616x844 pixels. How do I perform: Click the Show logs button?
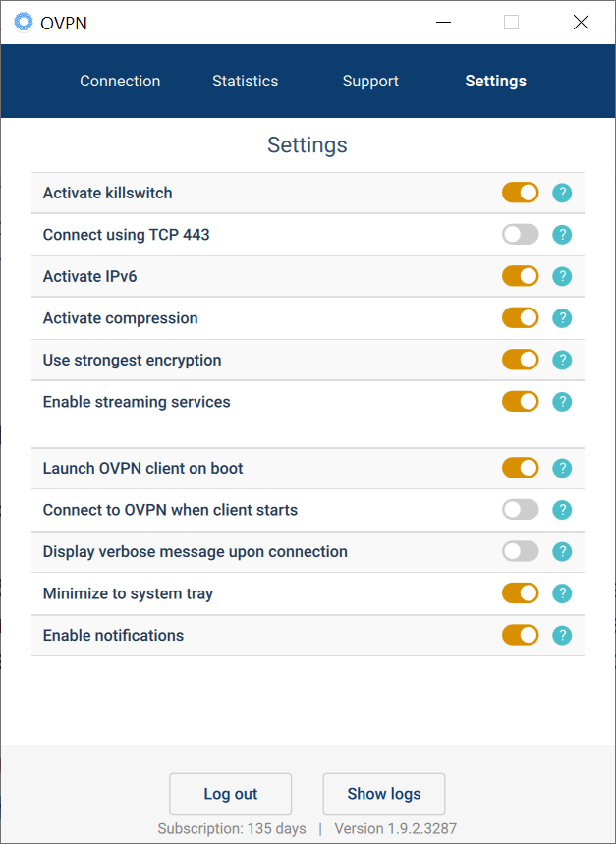click(x=383, y=794)
